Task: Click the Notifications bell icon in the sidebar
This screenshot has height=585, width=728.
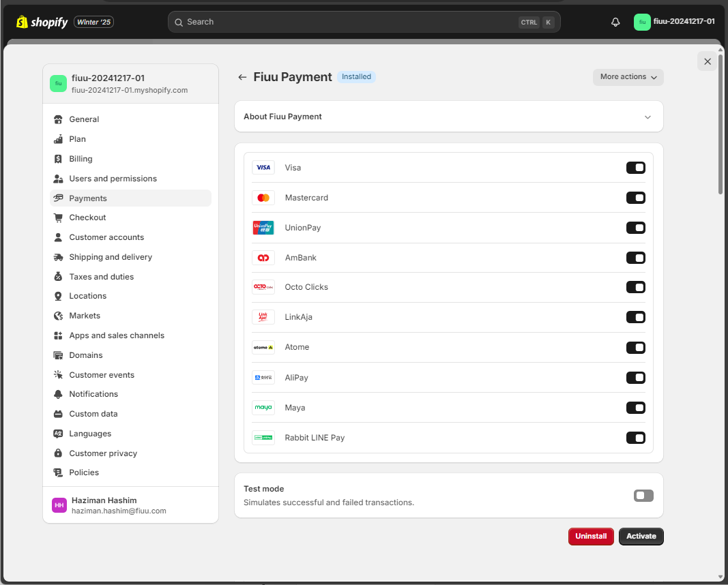Action: click(x=58, y=394)
